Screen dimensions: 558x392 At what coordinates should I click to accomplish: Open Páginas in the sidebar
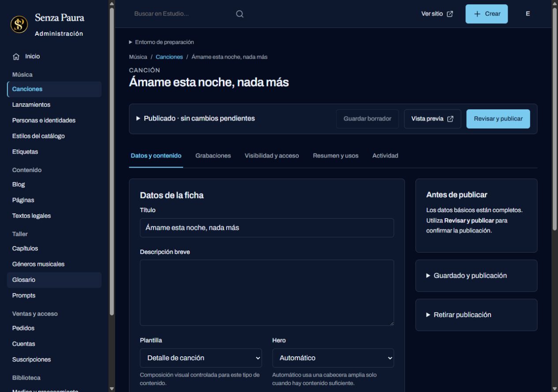tap(54, 200)
